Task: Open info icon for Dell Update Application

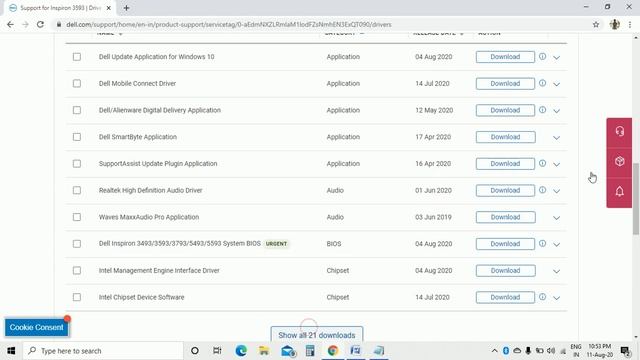Action: [x=542, y=56]
